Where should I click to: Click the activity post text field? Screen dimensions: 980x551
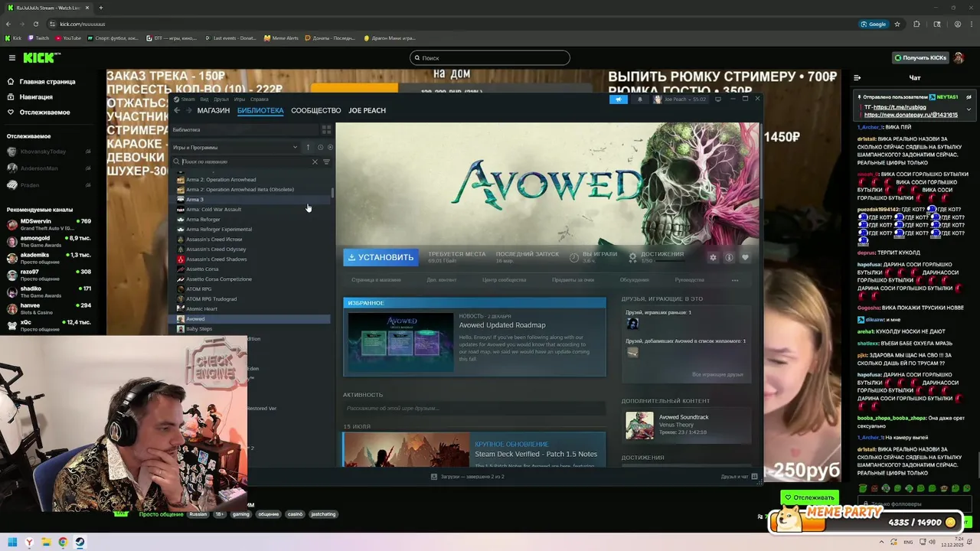(474, 409)
